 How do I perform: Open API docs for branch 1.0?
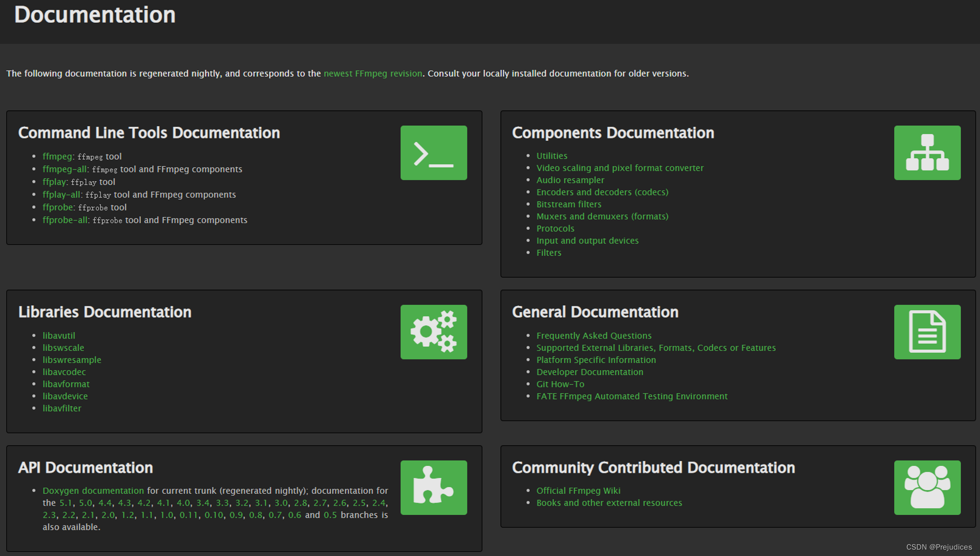click(x=167, y=515)
